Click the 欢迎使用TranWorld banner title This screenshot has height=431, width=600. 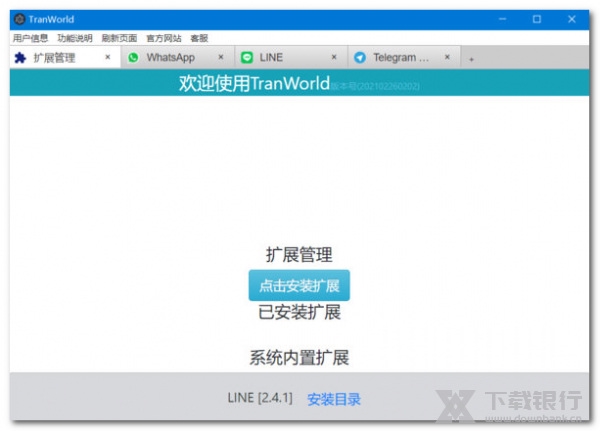pos(254,83)
